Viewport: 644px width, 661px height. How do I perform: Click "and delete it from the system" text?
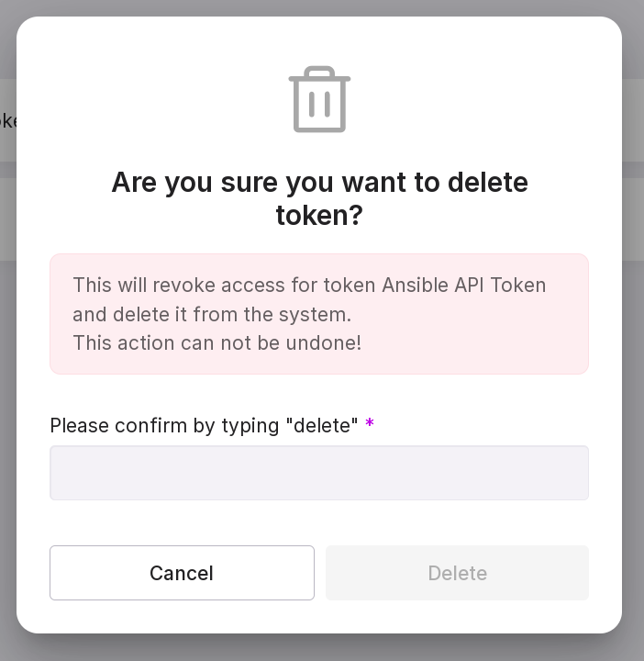click(212, 314)
